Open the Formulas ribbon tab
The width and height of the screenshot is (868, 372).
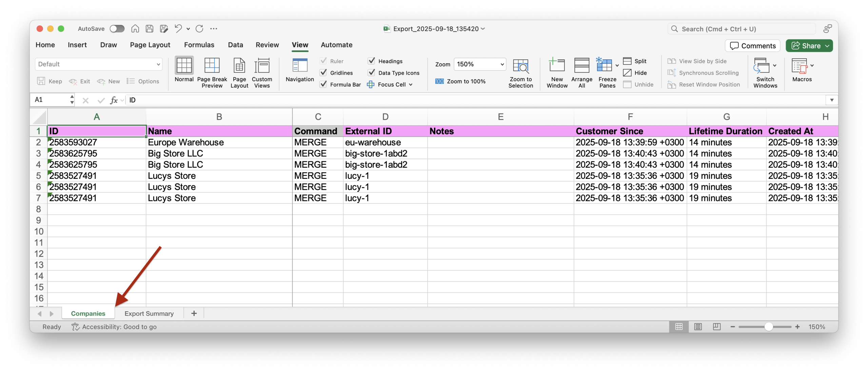(x=199, y=45)
